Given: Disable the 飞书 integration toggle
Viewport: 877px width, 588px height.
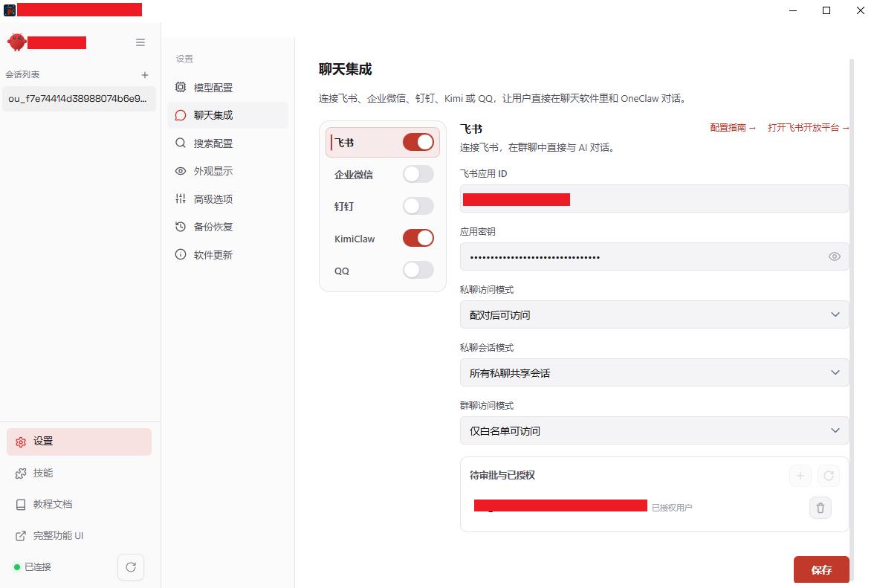Looking at the screenshot, I should pos(418,142).
